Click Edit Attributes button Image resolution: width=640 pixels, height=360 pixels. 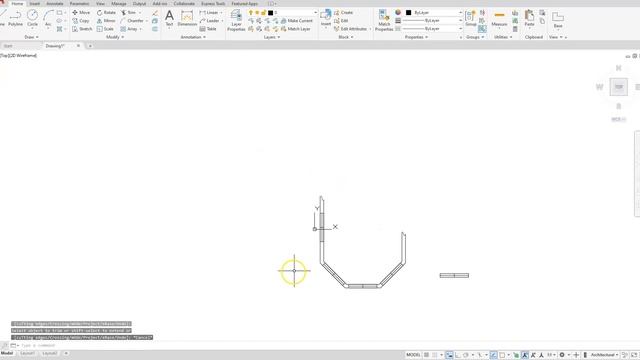point(350,29)
